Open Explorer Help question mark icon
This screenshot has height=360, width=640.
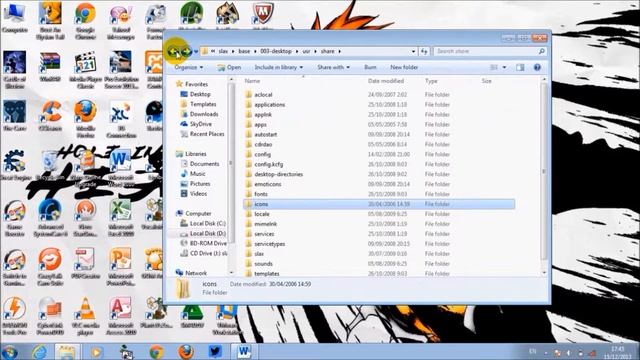pyautogui.click(x=538, y=67)
